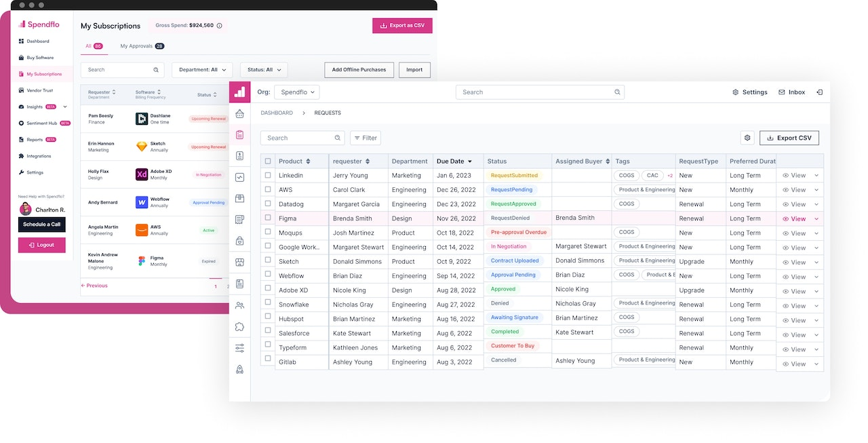The image size is (868, 443).
Task: Expand the View chevron for Linkedin row
Action: 816,175
